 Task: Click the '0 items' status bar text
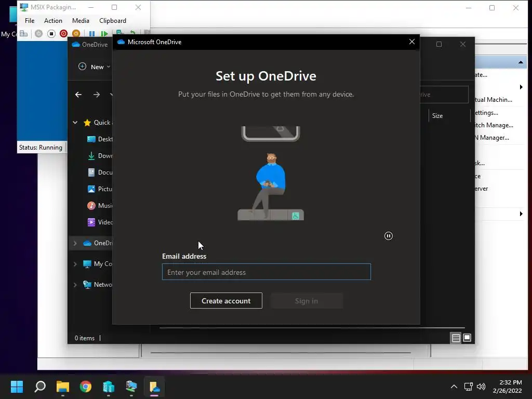point(85,338)
